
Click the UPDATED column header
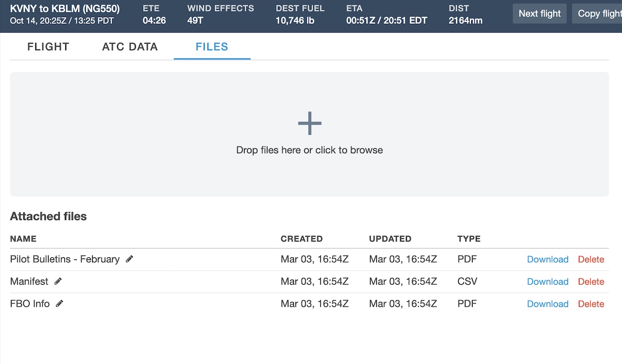(x=390, y=239)
